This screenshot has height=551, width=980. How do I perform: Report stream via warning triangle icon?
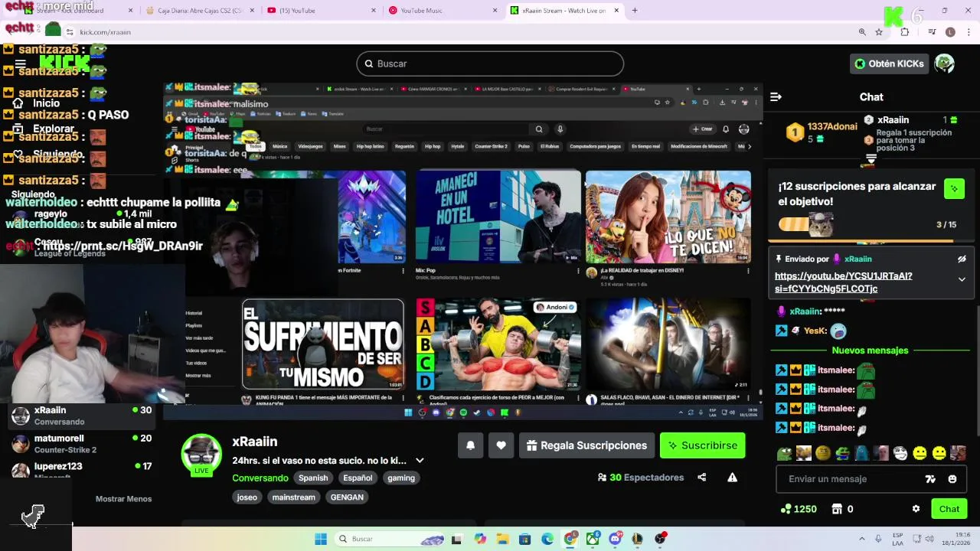click(732, 478)
